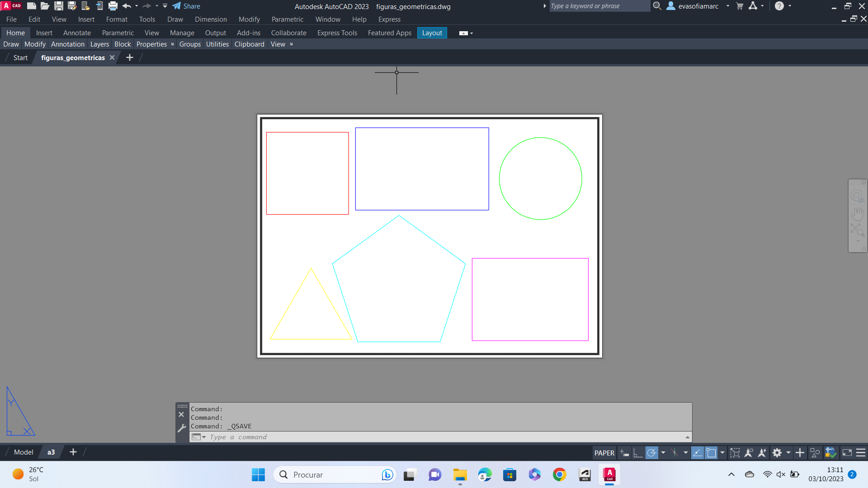Image resolution: width=868 pixels, height=488 pixels.
Task: Create a new drawing with New icon
Action: 32,6
